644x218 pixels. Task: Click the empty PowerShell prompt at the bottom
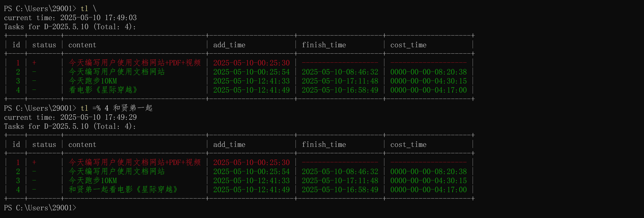(x=40, y=208)
